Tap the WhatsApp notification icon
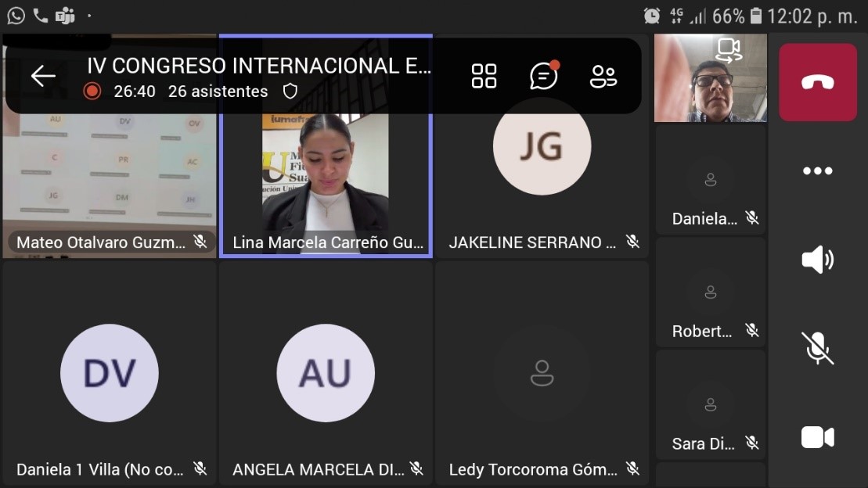Screen dimensions: 868x488 tap(16, 16)
